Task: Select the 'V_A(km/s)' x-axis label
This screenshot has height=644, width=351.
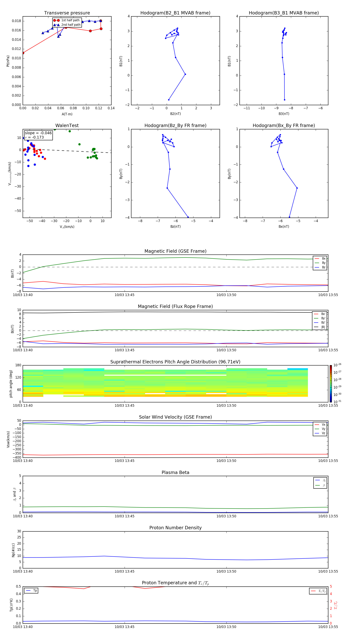Action: click(x=67, y=227)
